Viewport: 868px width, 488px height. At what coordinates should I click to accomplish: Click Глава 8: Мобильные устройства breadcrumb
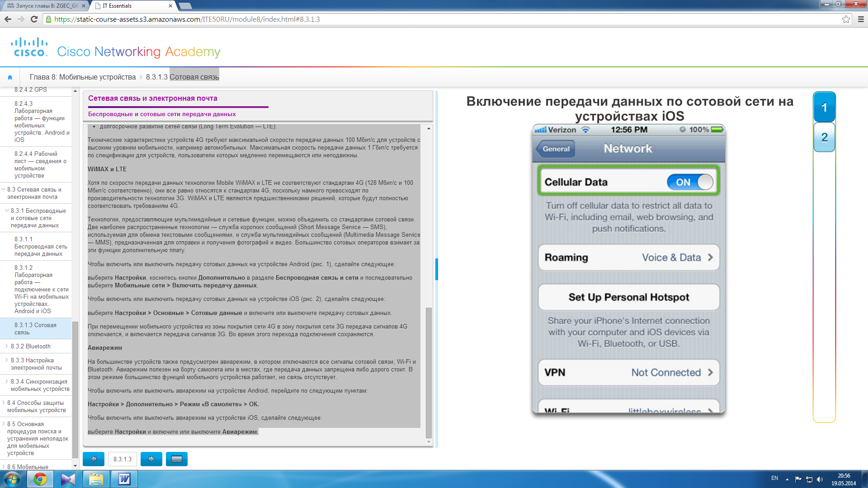(x=83, y=77)
